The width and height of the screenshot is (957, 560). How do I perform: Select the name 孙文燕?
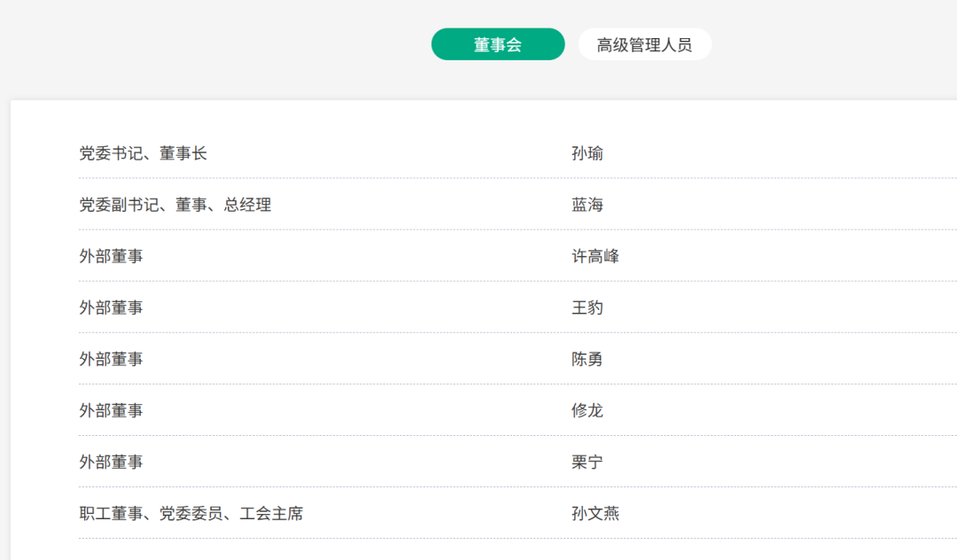tap(595, 513)
